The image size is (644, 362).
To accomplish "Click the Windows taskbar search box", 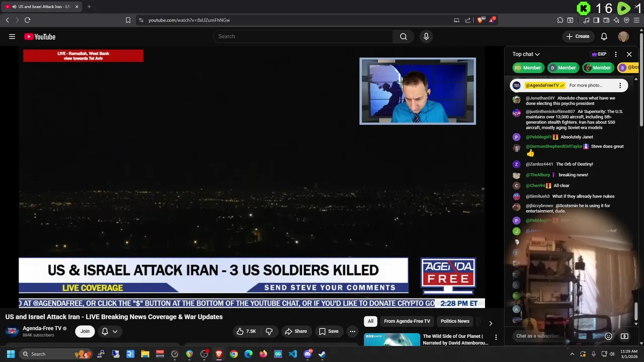I will point(55,354).
